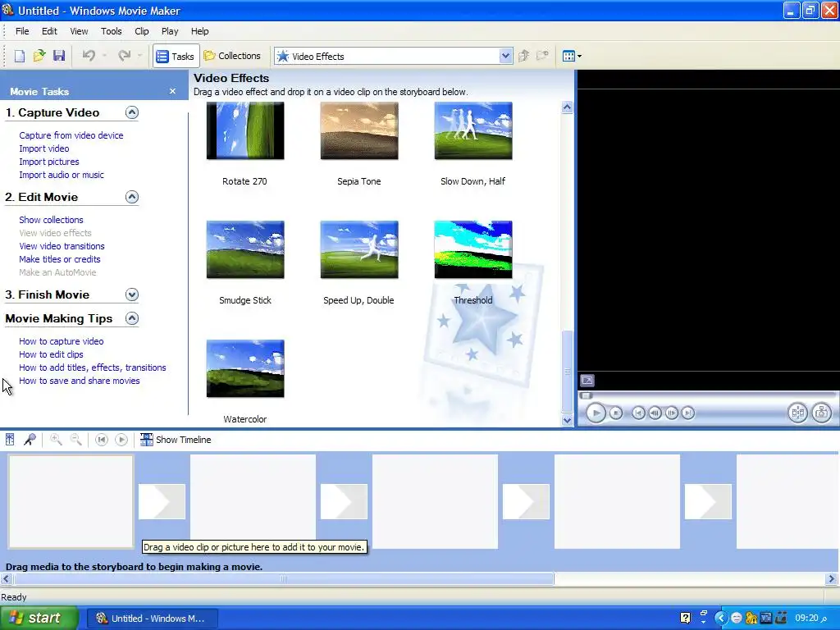
Task: Click the Previous Frame button
Action: point(655,413)
